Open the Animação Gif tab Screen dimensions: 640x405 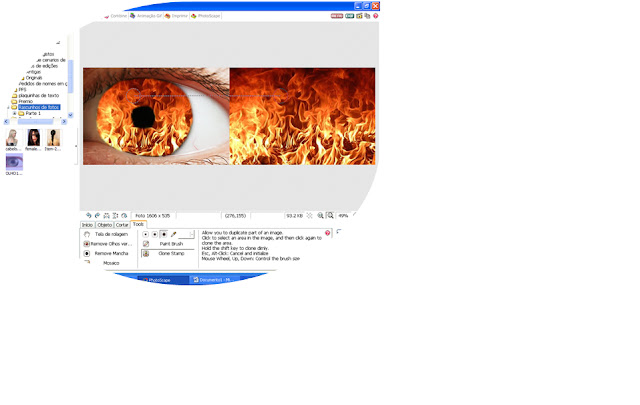coord(146,16)
